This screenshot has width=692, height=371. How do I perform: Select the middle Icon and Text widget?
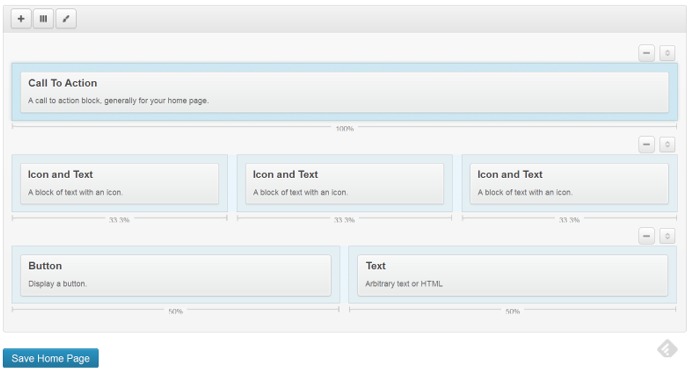coord(344,184)
